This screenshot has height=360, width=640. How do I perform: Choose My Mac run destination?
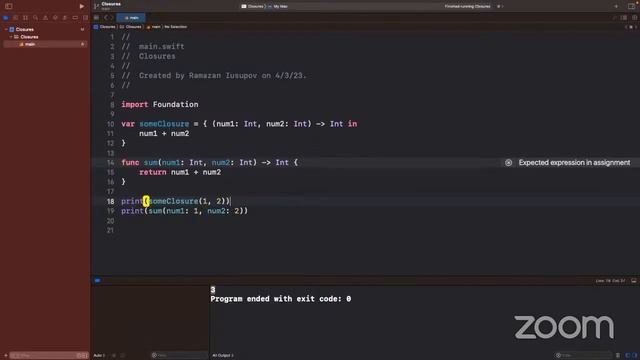278,7
